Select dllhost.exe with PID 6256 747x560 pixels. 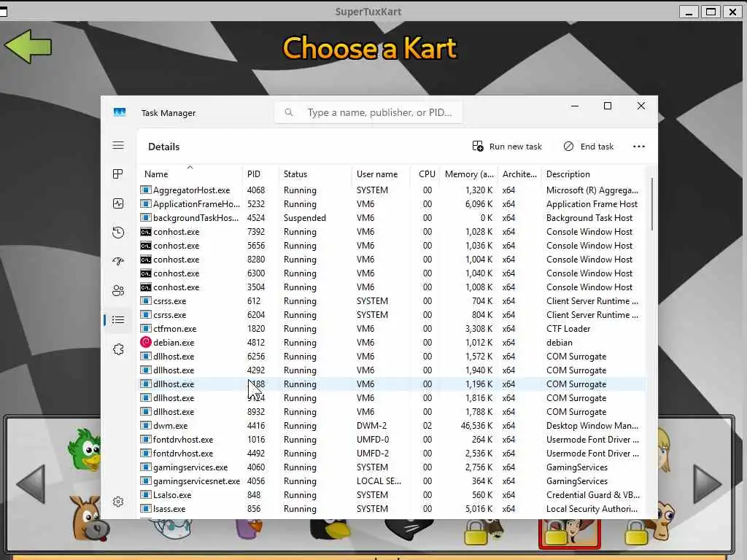point(174,356)
